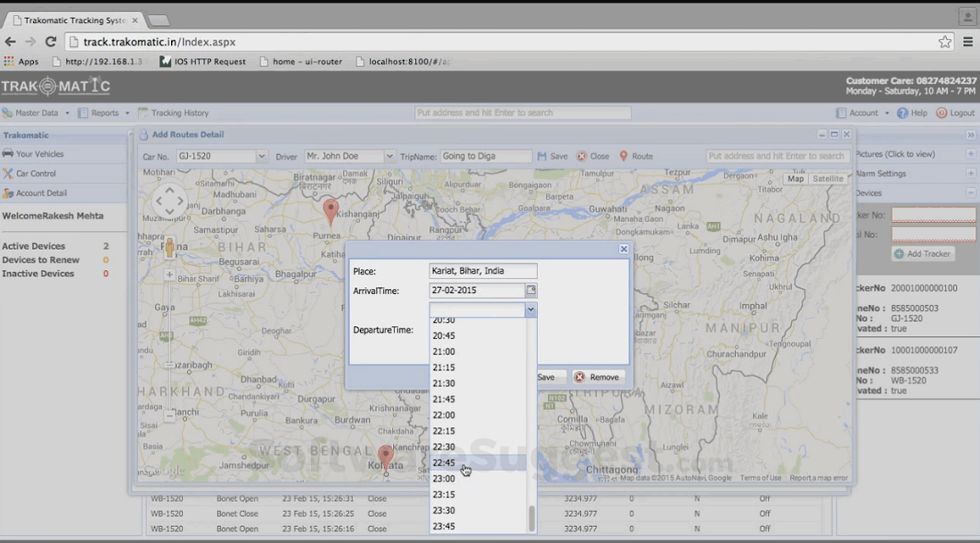Image resolution: width=980 pixels, height=543 pixels.
Task: Click the Route pin icon in toolbar
Action: pyautogui.click(x=624, y=156)
